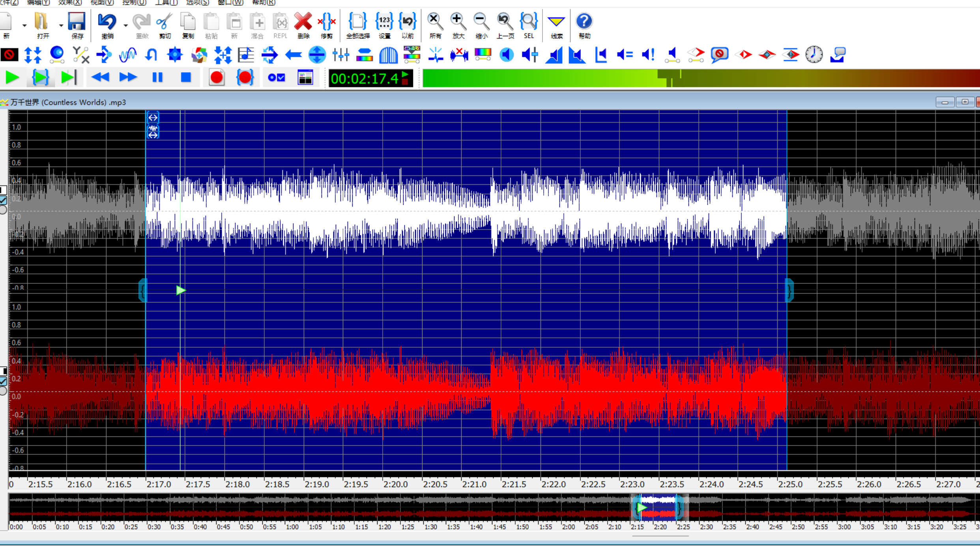Open the control properties window icon
The height and width of the screenshot is (546, 980).
pos(305,77)
